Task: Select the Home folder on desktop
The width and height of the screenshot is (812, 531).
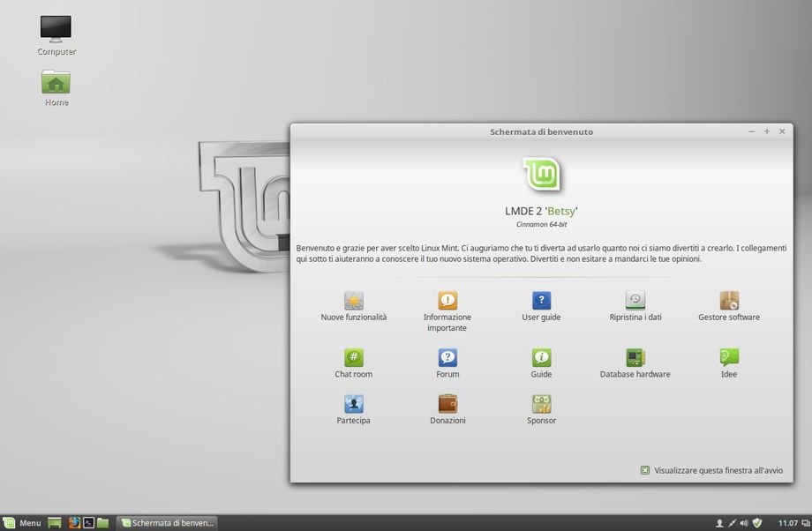Action: click(56, 84)
